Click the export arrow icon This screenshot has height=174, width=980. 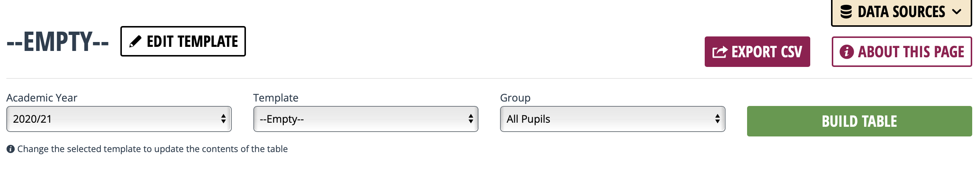point(720,52)
